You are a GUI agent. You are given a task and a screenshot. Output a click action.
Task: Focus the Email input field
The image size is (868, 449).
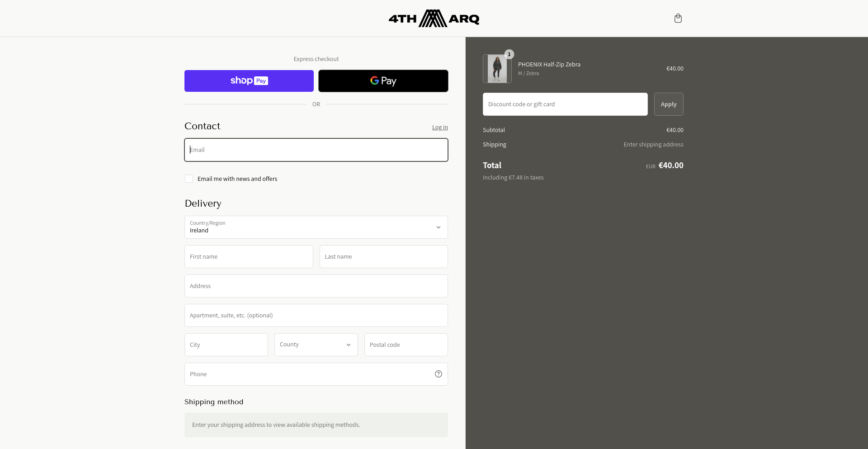pos(316,150)
